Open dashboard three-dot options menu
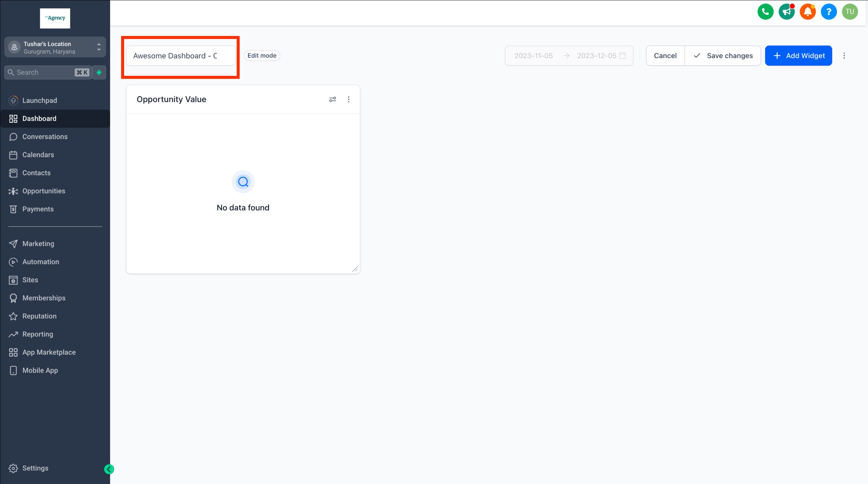 (x=844, y=56)
